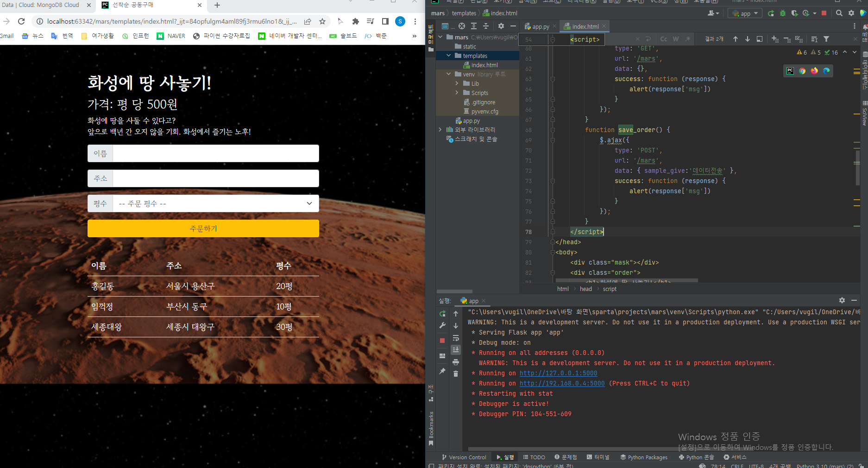Toggle the search results filter funnel
Viewport: 868px width, 468px height.
coord(826,39)
